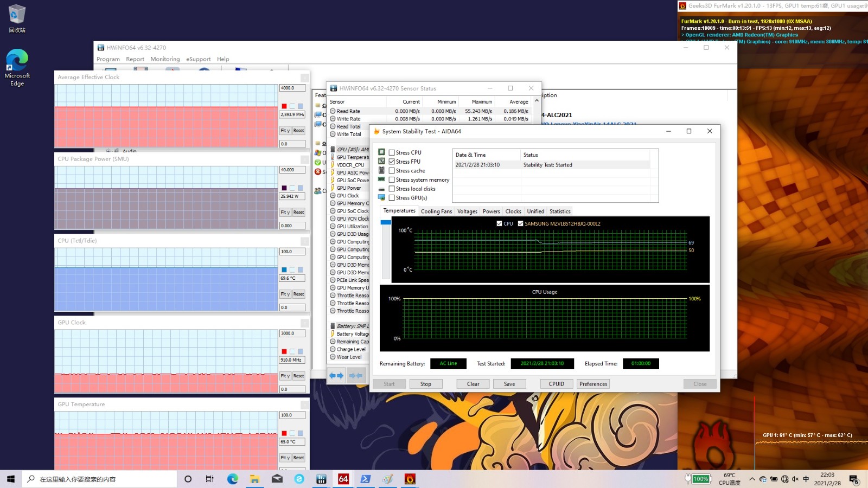
Task: Click the battery 100% tray indicator
Action: pos(698,479)
